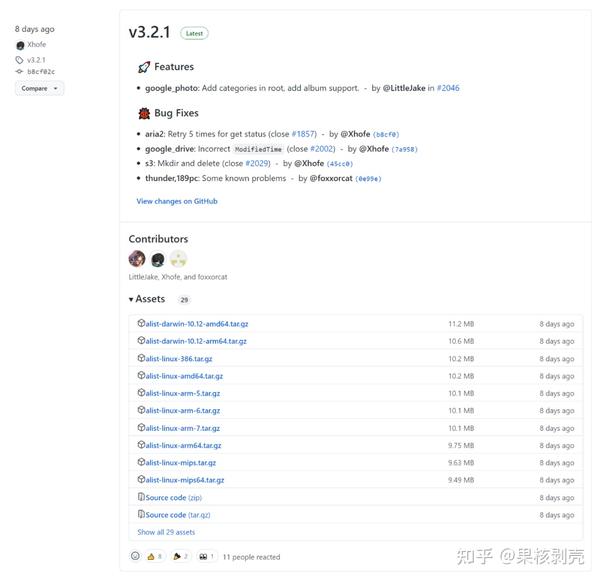
Task: Download alist-linux-arm-5.tar.gz
Action: coord(183,393)
